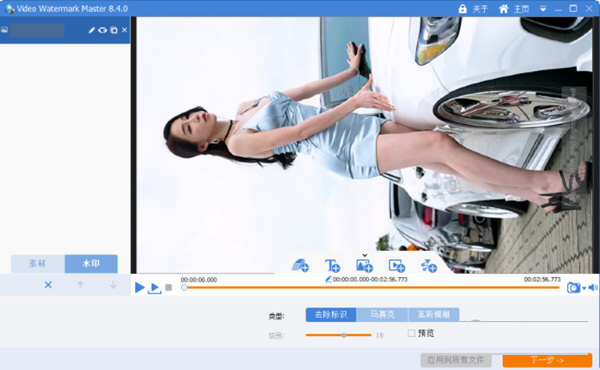This screenshot has width=600, height=370.
Task: Adjust the level slider handle
Action: (344, 335)
